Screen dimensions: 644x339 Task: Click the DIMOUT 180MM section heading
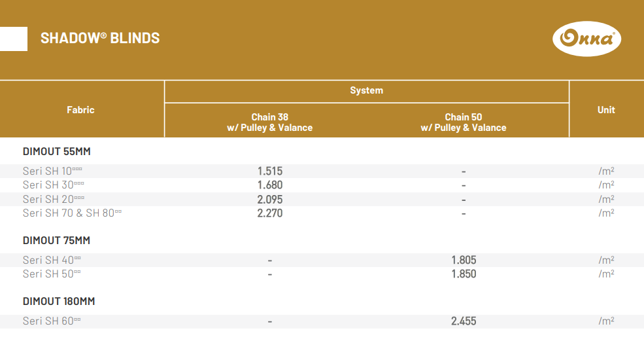pos(59,301)
